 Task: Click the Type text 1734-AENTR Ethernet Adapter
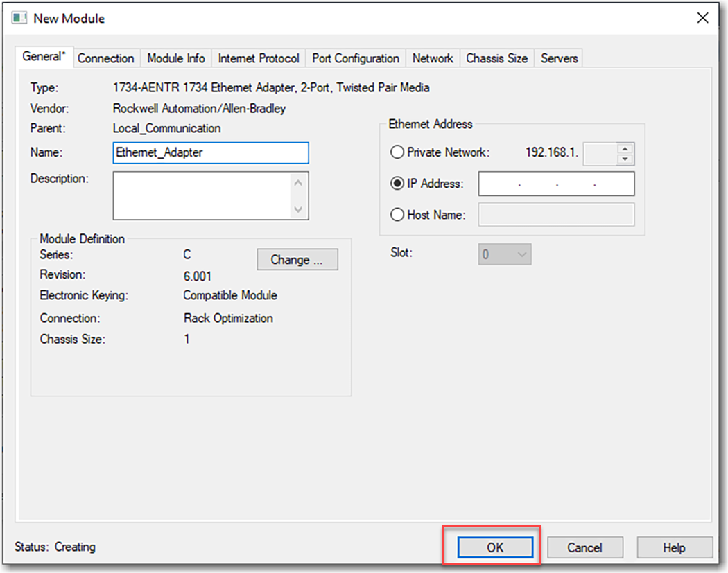(x=271, y=88)
